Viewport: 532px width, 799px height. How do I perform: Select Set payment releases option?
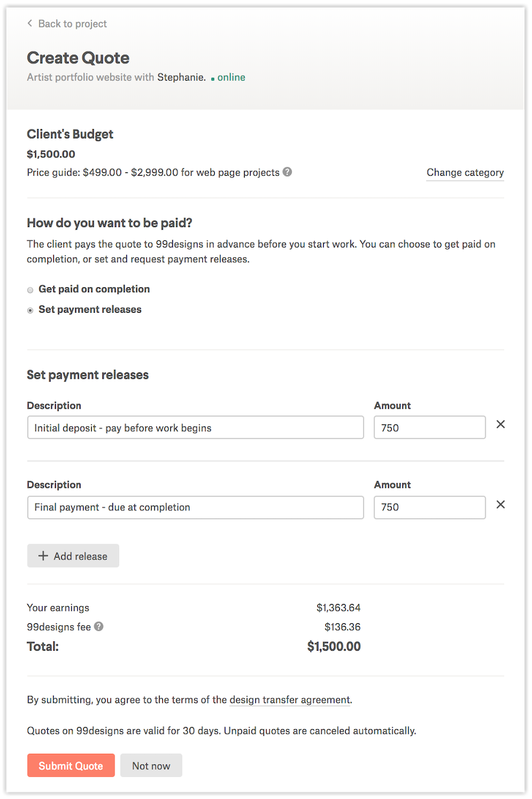pos(30,311)
